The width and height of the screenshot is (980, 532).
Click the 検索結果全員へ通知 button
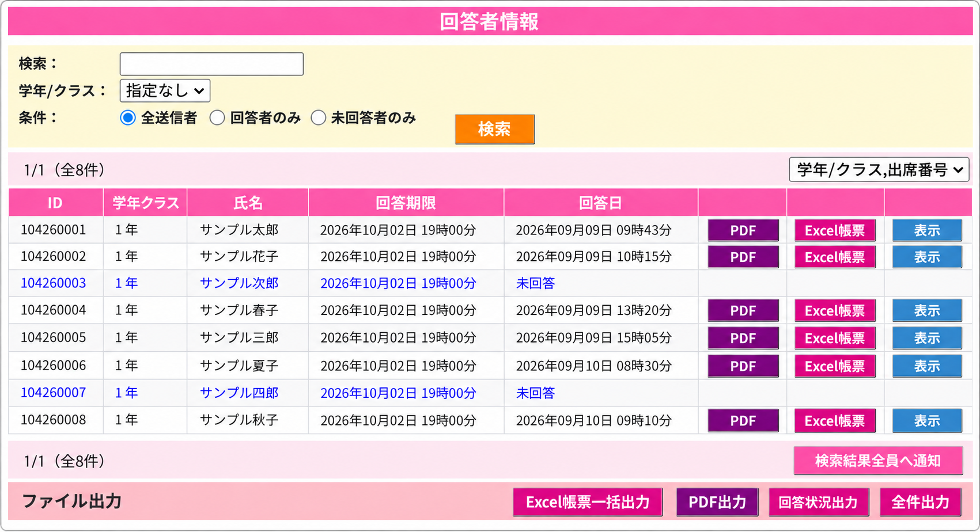coord(878,461)
